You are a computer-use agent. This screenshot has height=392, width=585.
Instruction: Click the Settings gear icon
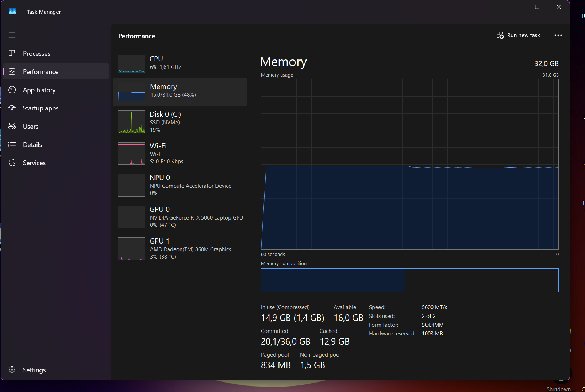point(12,370)
